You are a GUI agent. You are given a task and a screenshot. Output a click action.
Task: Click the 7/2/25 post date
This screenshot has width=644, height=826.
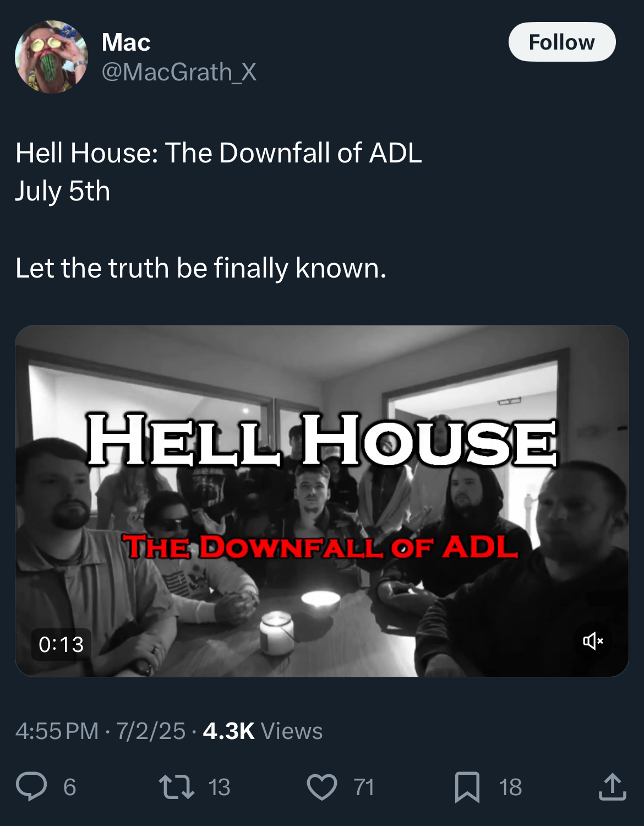(151, 731)
